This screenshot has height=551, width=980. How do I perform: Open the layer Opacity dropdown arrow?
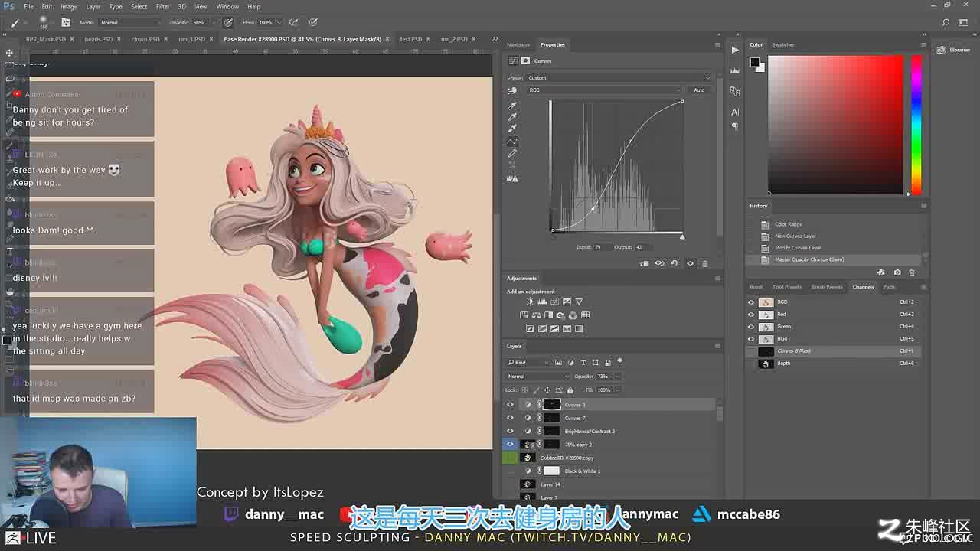coord(617,377)
